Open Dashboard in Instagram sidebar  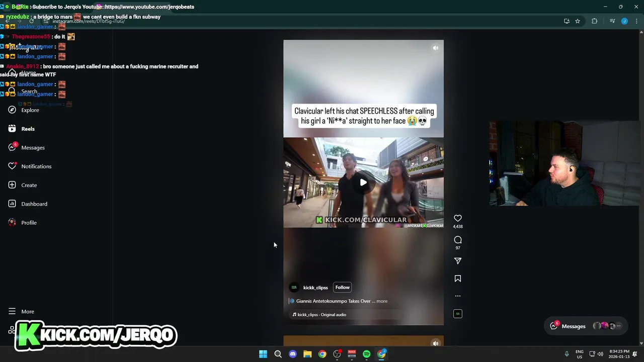coord(34,204)
